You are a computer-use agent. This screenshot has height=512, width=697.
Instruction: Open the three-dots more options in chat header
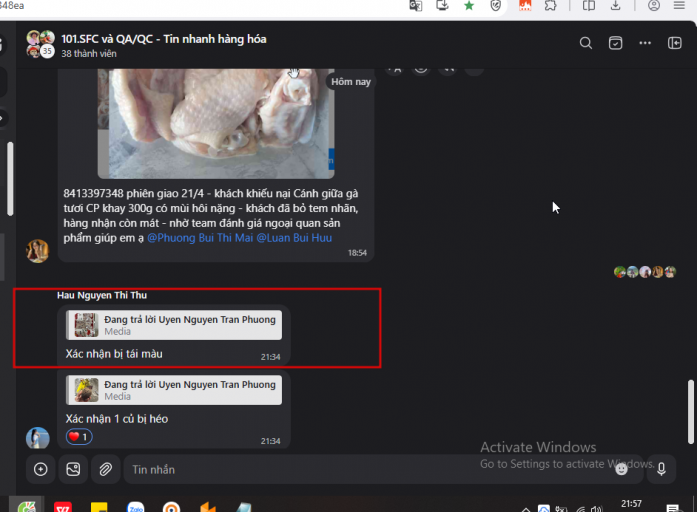pyautogui.click(x=645, y=43)
